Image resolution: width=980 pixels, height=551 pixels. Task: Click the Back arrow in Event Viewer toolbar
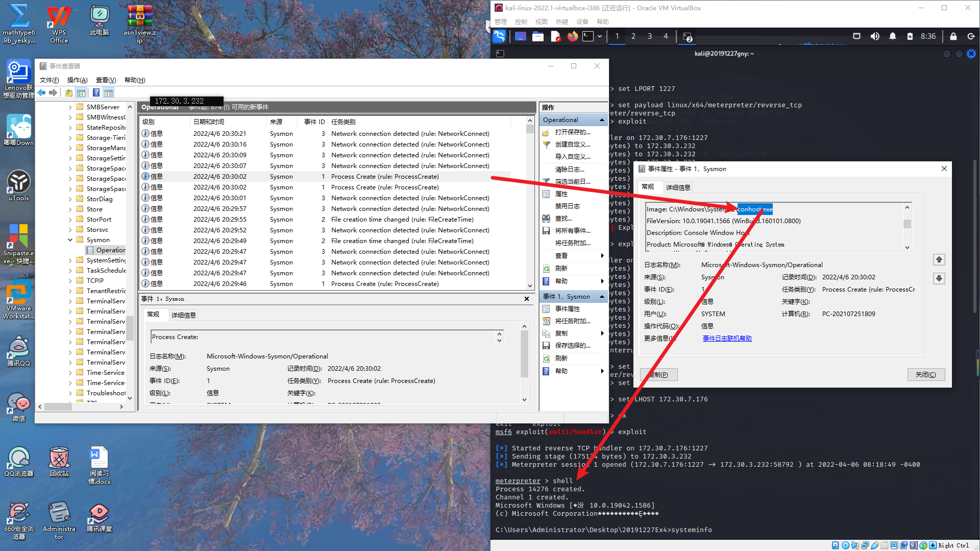click(41, 92)
